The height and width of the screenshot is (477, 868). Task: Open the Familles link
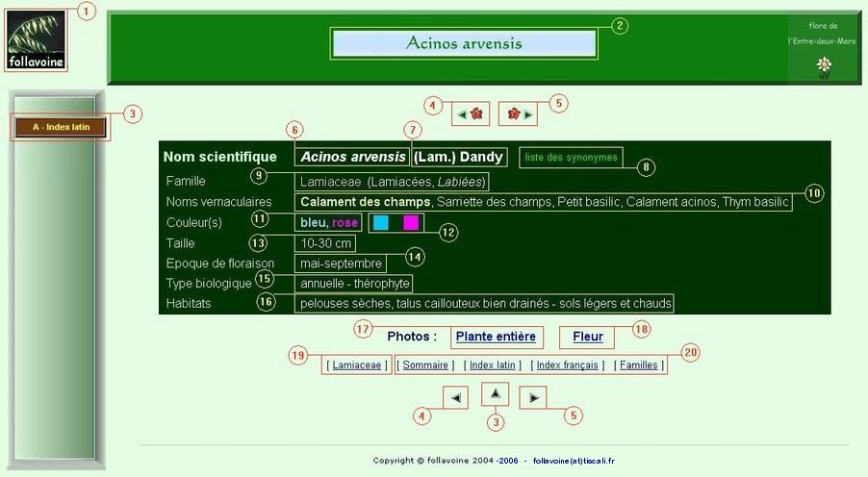(x=639, y=365)
